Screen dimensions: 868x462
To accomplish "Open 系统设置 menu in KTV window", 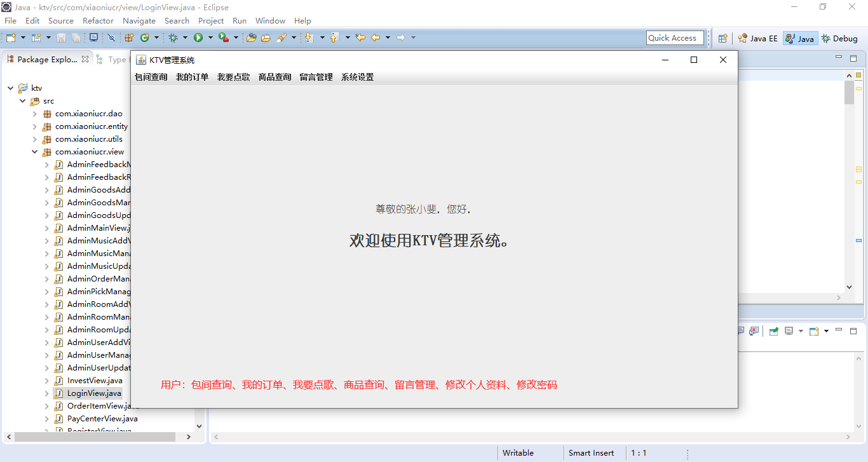I will click(358, 78).
